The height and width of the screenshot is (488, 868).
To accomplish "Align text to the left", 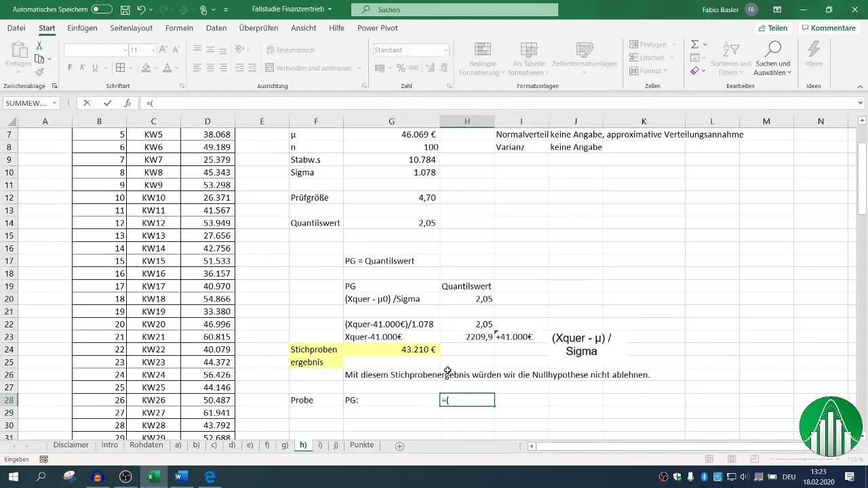I will 197,68.
